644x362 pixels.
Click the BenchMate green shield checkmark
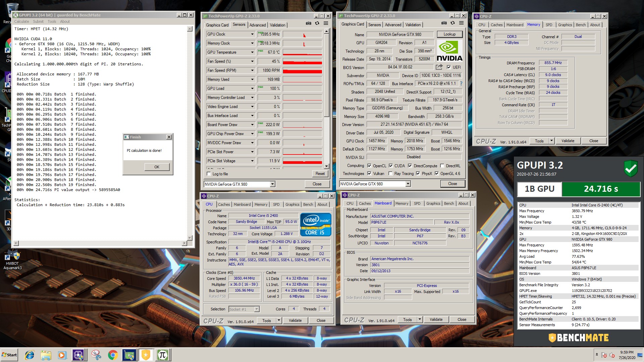(631, 168)
